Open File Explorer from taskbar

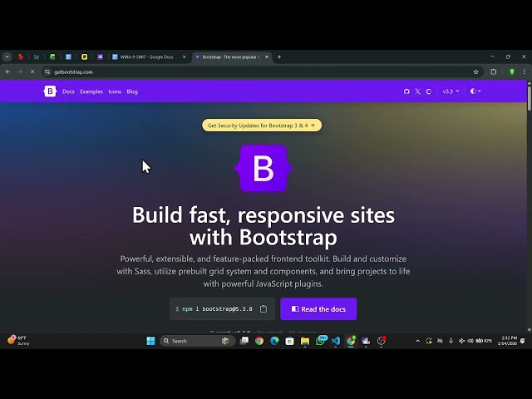(x=305, y=341)
